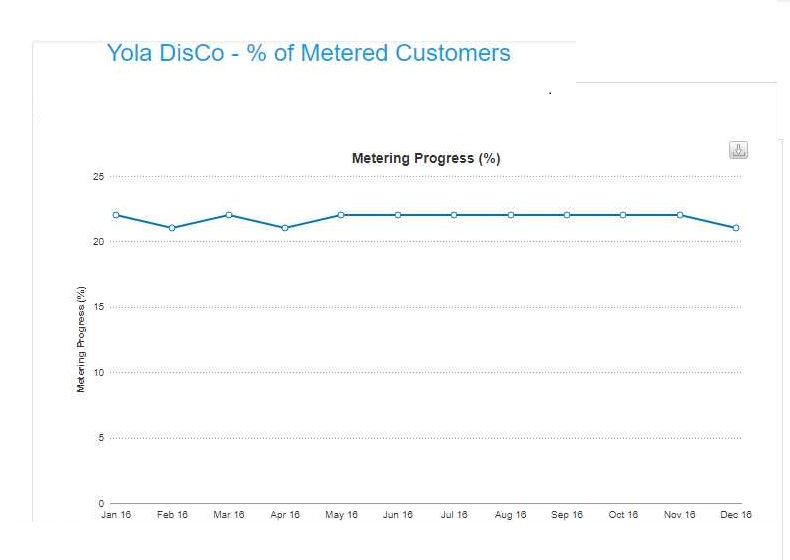The image size is (790, 560).
Task: Open the Yola DisCo metered customers title
Action: pos(308,53)
